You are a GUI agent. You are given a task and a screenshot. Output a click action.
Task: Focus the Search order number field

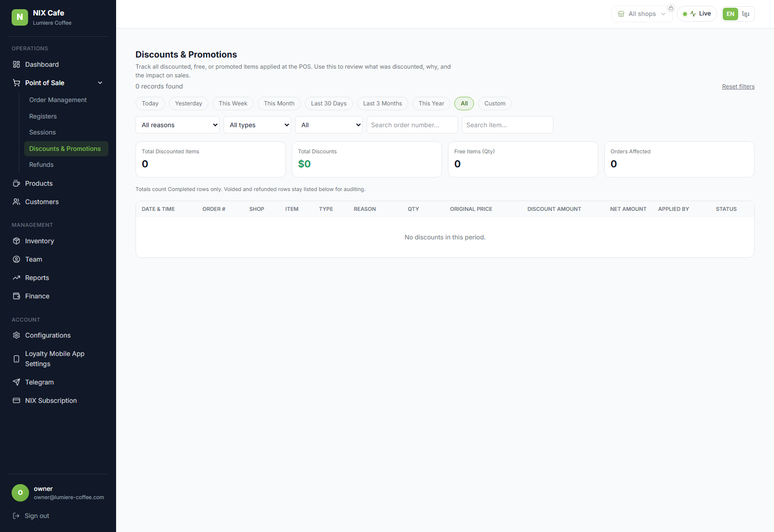tap(412, 125)
